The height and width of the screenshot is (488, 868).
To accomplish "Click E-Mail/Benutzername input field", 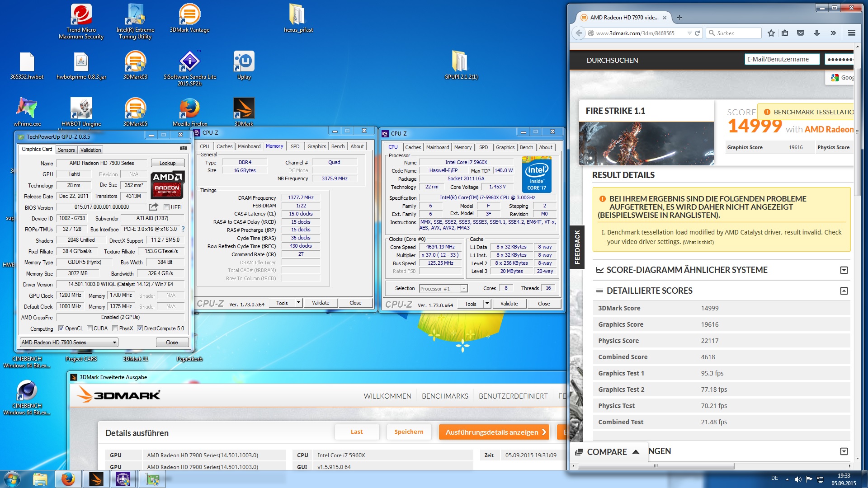I will [x=782, y=59].
